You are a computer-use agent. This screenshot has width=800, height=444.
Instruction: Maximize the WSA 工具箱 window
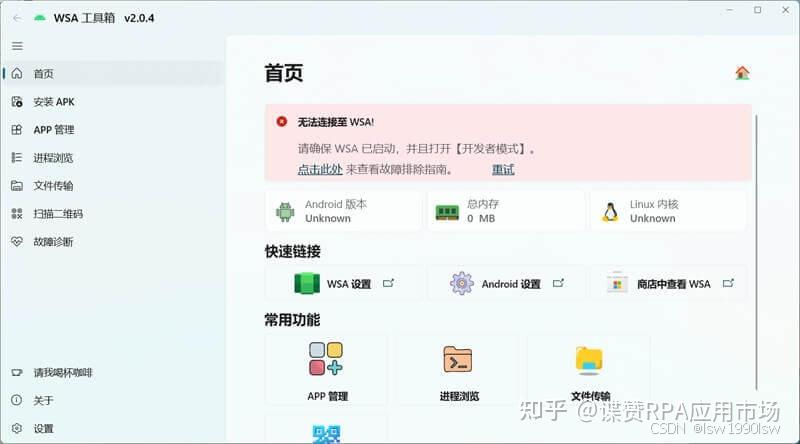click(758, 10)
